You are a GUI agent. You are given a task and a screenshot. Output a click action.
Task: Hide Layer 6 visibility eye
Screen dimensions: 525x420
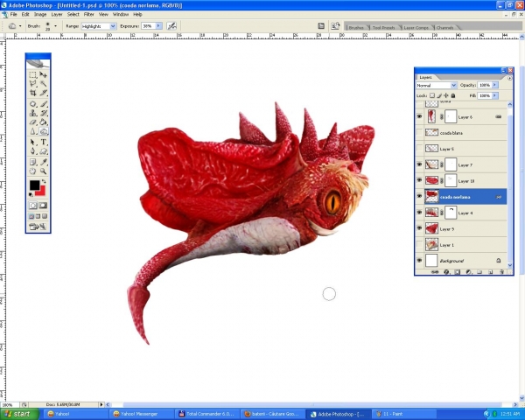point(419,116)
